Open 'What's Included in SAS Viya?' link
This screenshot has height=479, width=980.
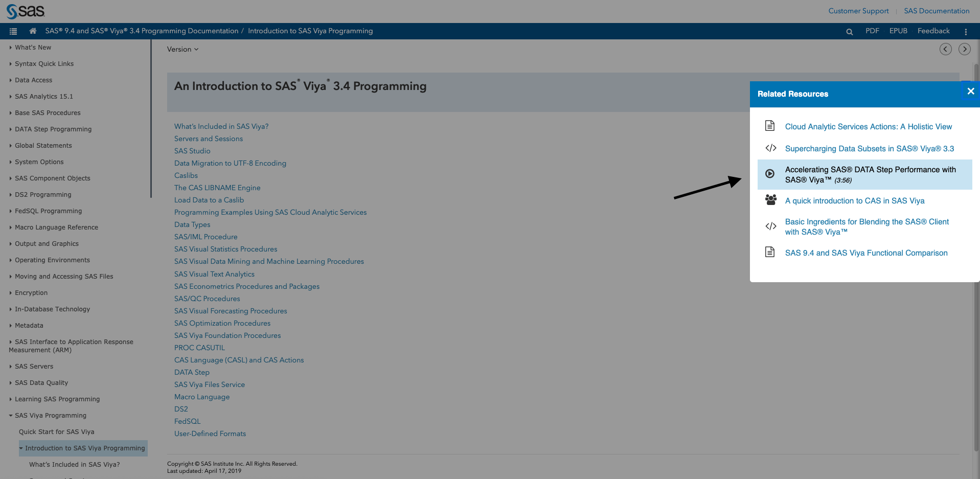(221, 126)
